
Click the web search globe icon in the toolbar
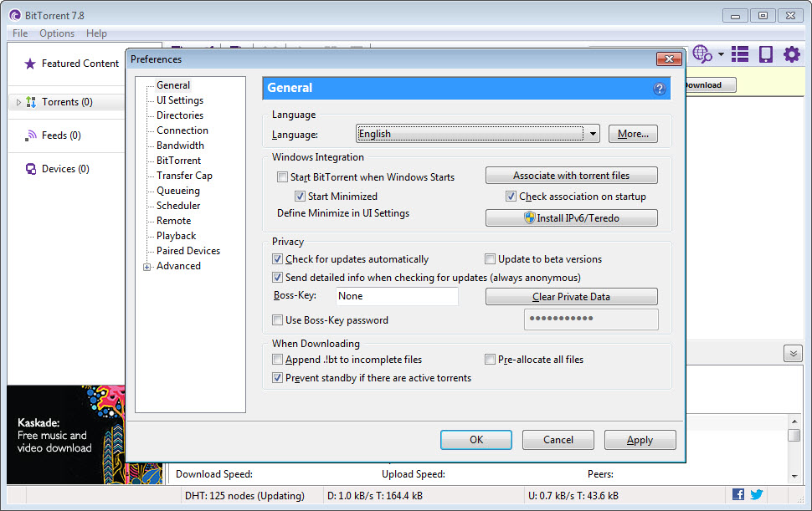(702, 54)
